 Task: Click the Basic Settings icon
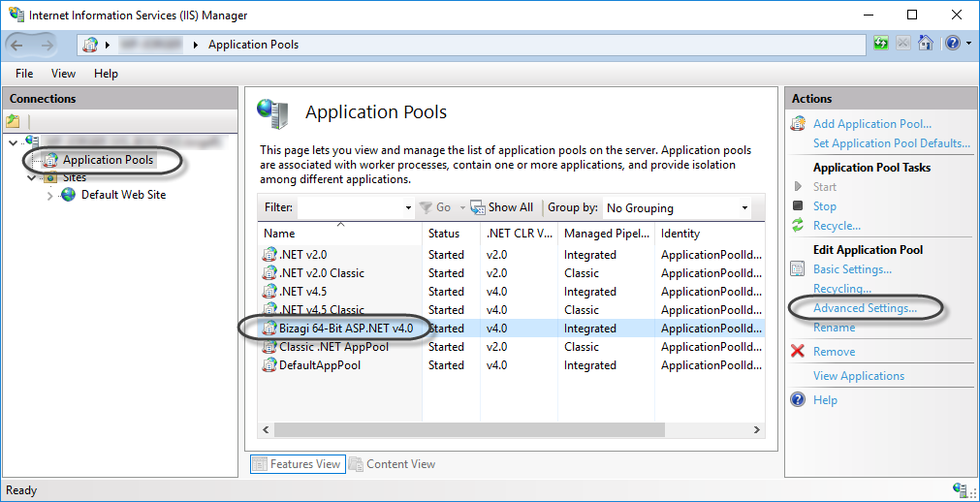pyautogui.click(x=798, y=269)
